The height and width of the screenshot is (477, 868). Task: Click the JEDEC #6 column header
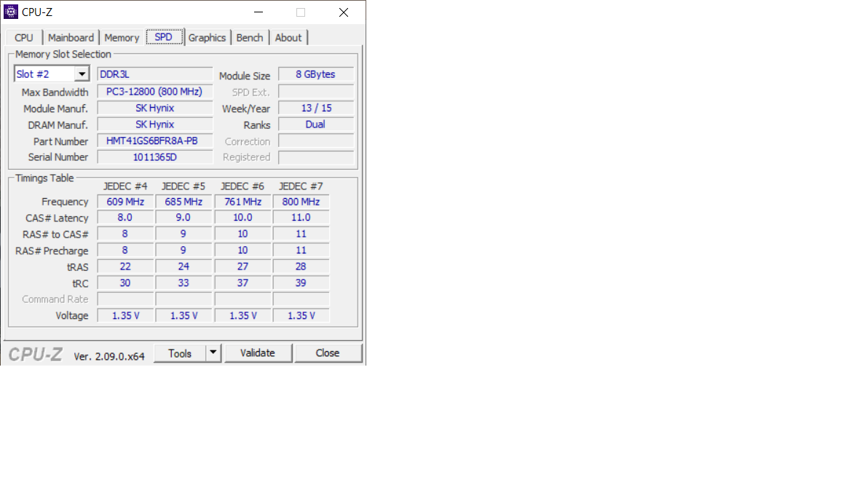[x=242, y=186]
